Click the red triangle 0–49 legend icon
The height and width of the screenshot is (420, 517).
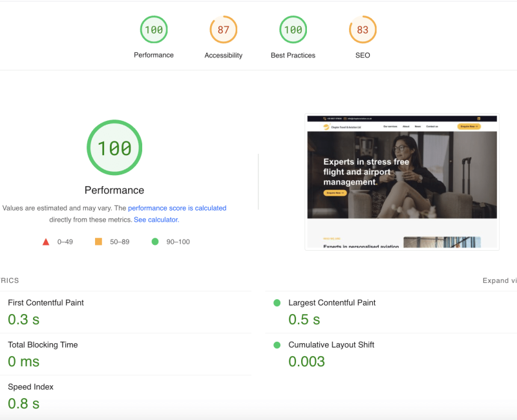46,242
